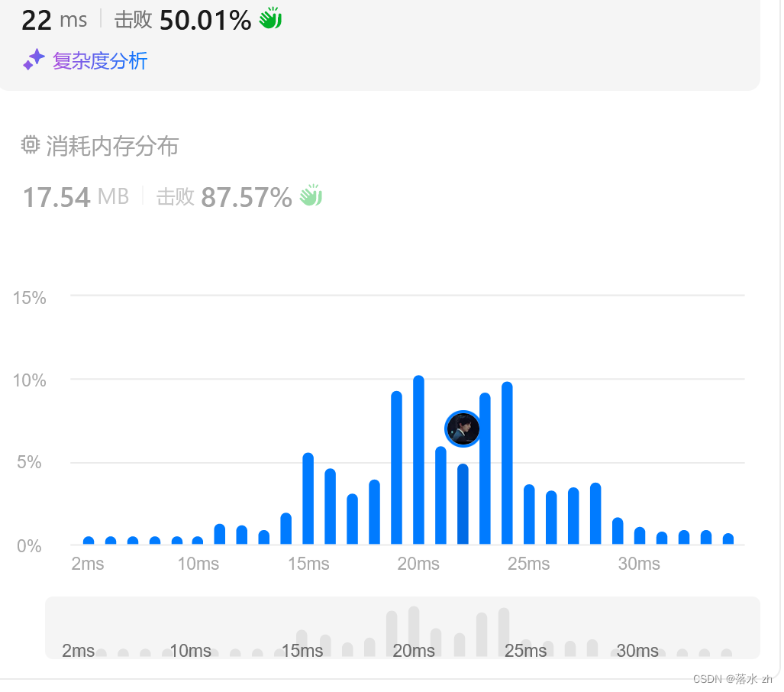Click the 20ms position in the range slider
This screenshot has height=692, width=784.
click(x=414, y=651)
